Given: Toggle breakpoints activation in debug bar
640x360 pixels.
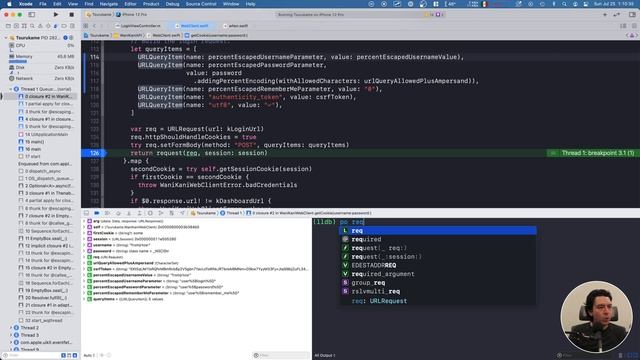Looking at the screenshot, I should pos(97,213).
